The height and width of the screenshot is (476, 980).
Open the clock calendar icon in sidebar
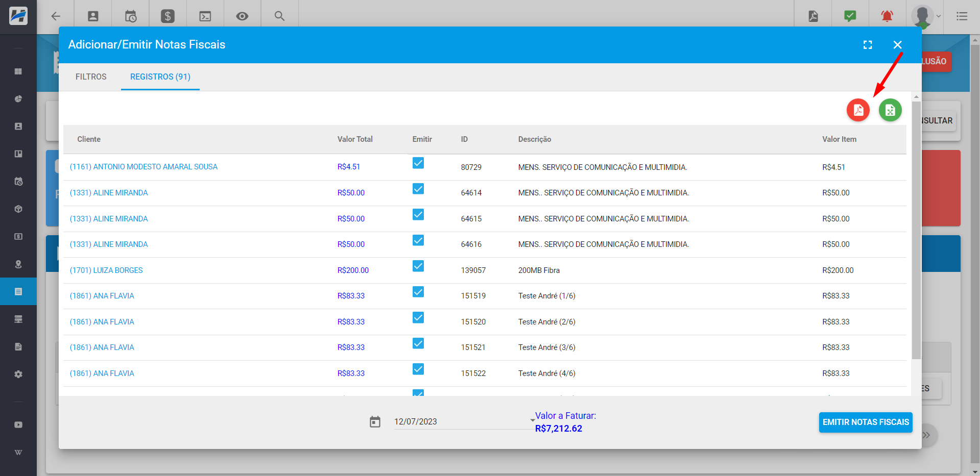[x=18, y=181]
